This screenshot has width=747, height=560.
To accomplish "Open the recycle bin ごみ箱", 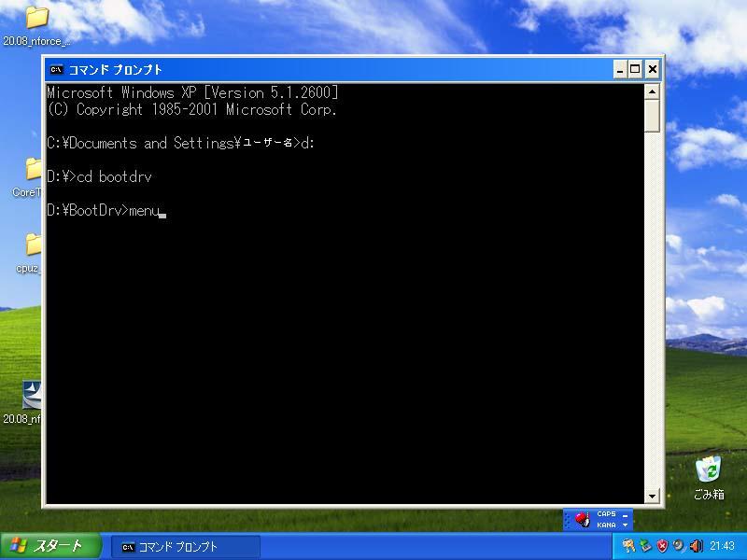I will [x=709, y=478].
